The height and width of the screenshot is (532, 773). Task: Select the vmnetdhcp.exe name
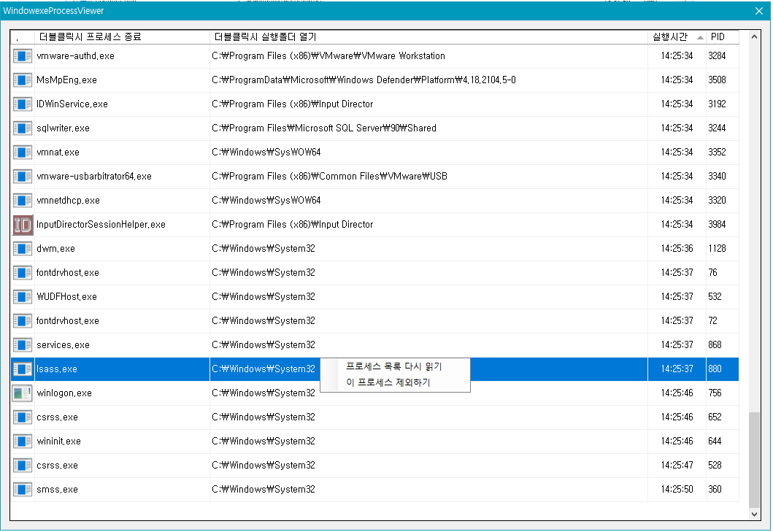68,201
